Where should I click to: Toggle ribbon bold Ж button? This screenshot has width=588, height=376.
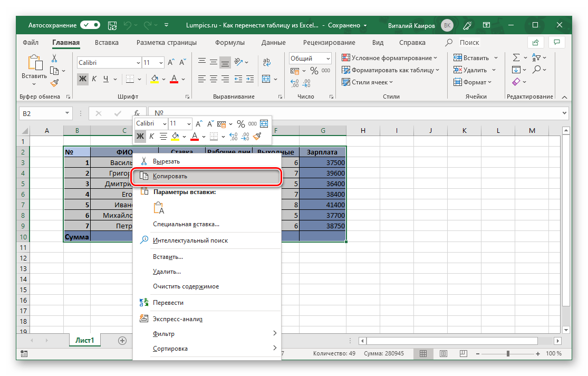[82, 79]
